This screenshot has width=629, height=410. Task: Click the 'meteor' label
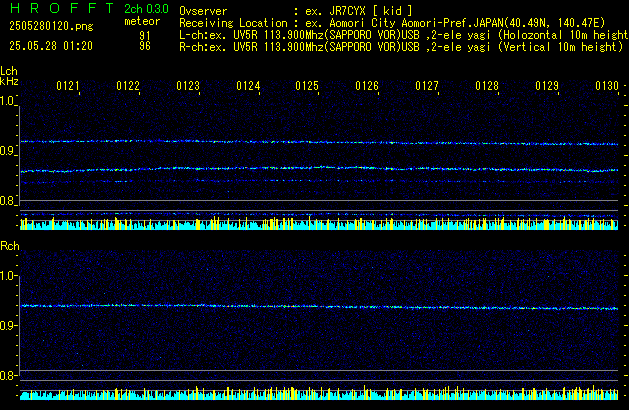tap(142, 21)
